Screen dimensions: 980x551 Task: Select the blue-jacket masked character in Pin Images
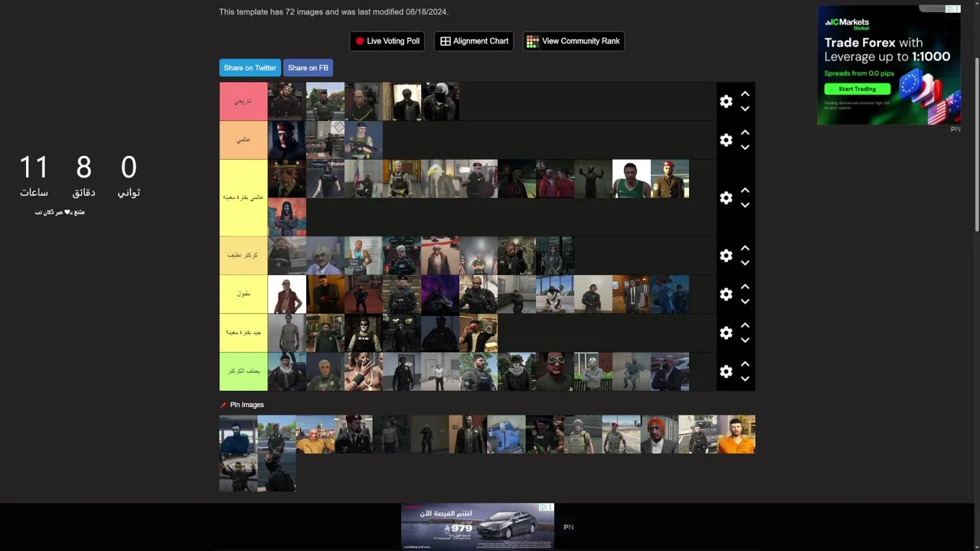tap(506, 434)
